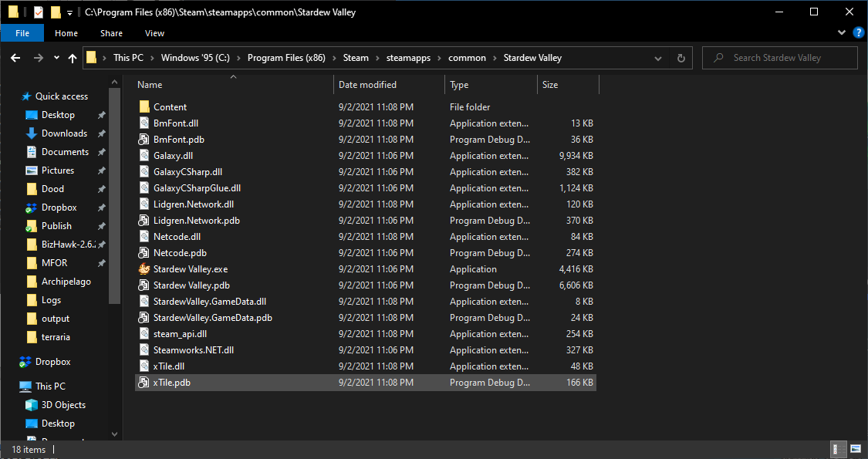Open the address bar history dropdown

658,58
